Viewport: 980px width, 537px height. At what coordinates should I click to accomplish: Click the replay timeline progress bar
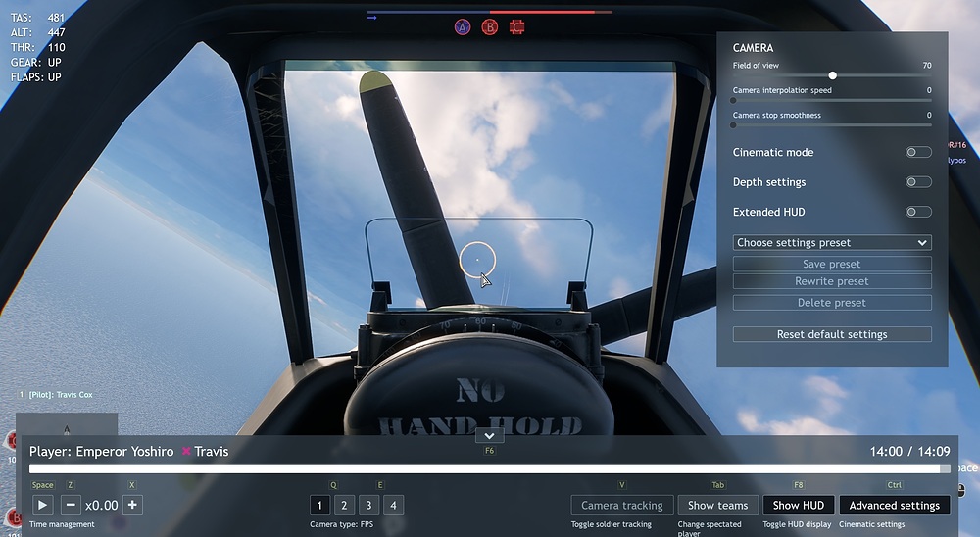click(x=489, y=468)
